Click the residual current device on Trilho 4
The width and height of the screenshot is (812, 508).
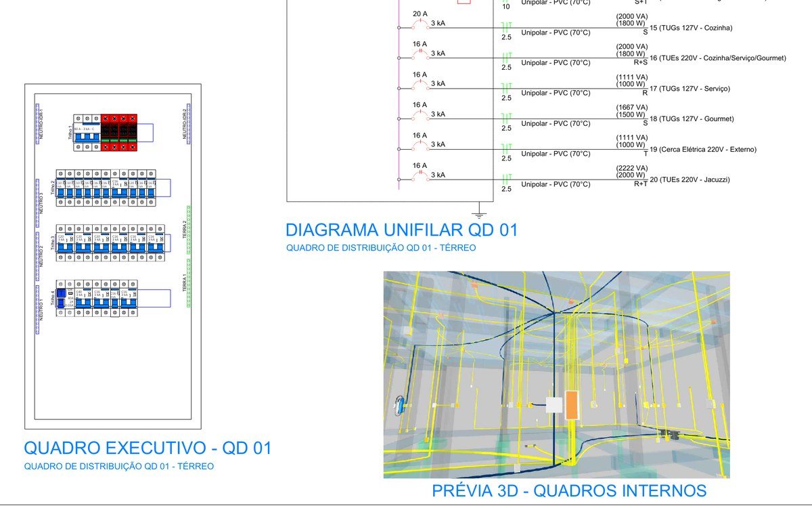point(65,299)
